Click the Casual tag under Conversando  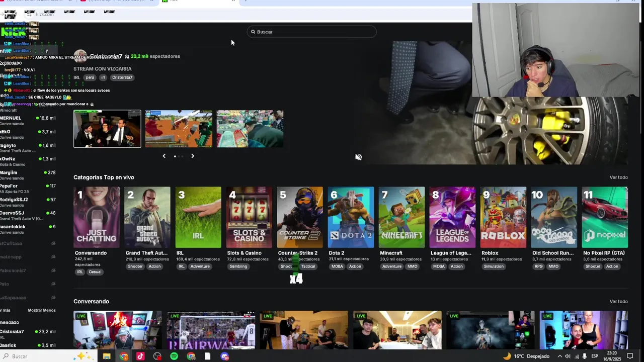pos(95,272)
